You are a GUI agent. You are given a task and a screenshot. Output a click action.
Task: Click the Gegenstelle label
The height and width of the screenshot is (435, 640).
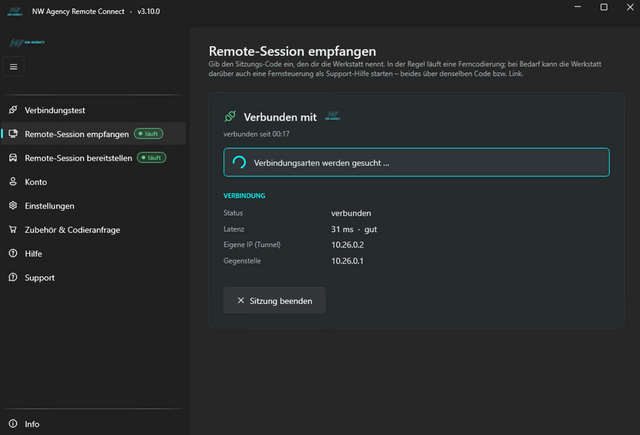(x=242, y=260)
